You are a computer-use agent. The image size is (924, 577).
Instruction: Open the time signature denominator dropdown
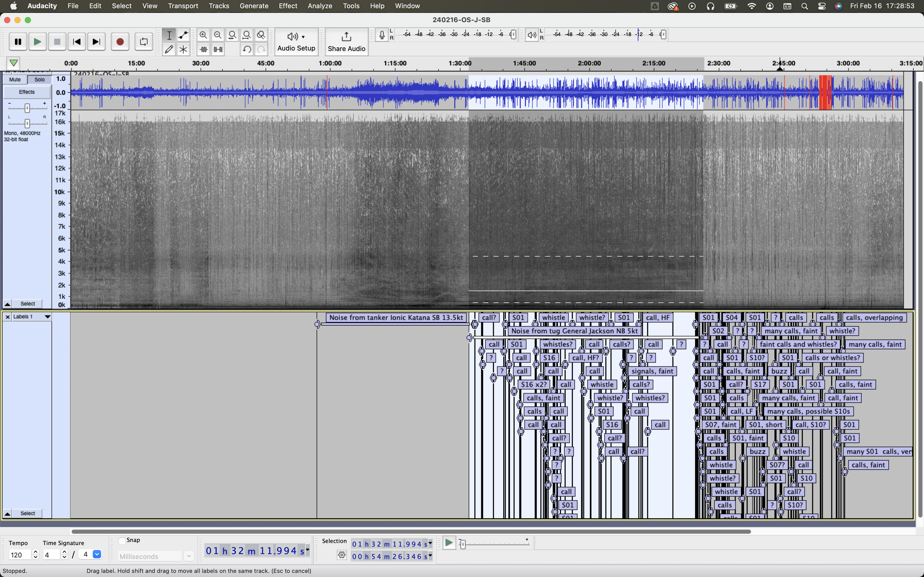(97, 555)
